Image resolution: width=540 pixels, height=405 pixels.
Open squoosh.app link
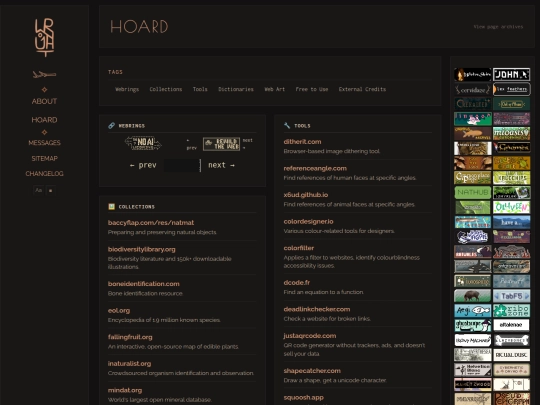(303, 397)
